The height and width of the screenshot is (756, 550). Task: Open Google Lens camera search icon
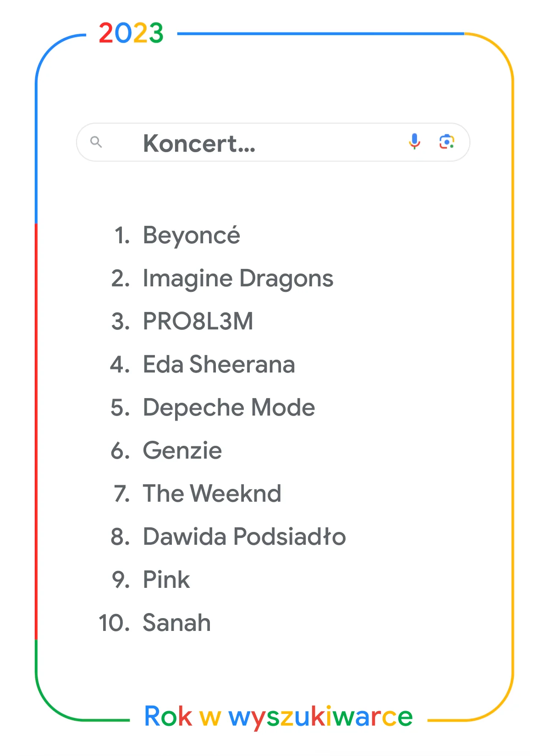[x=447, y=142]
